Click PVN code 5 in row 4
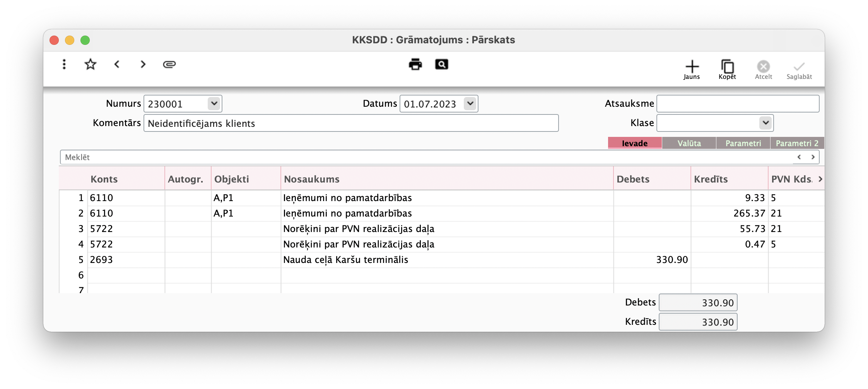This screenshot has height=389, width=868. tap(796, 244)
